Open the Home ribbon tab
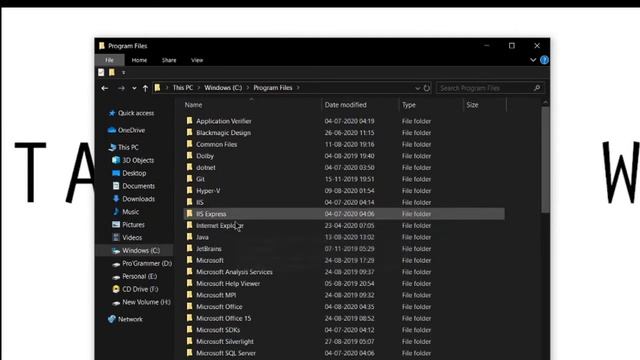The width and height of the screenshot is (640, 360). 139,60
